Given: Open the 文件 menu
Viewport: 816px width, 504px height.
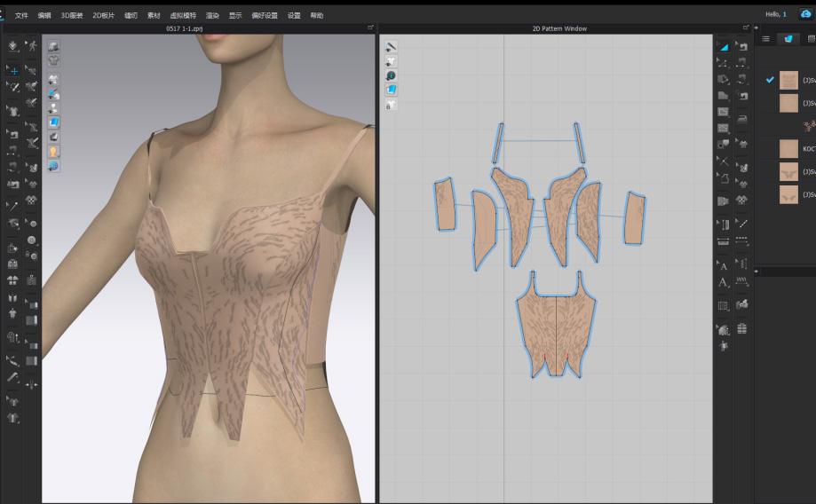Looking at the screenshot, I should pos(20,15).
